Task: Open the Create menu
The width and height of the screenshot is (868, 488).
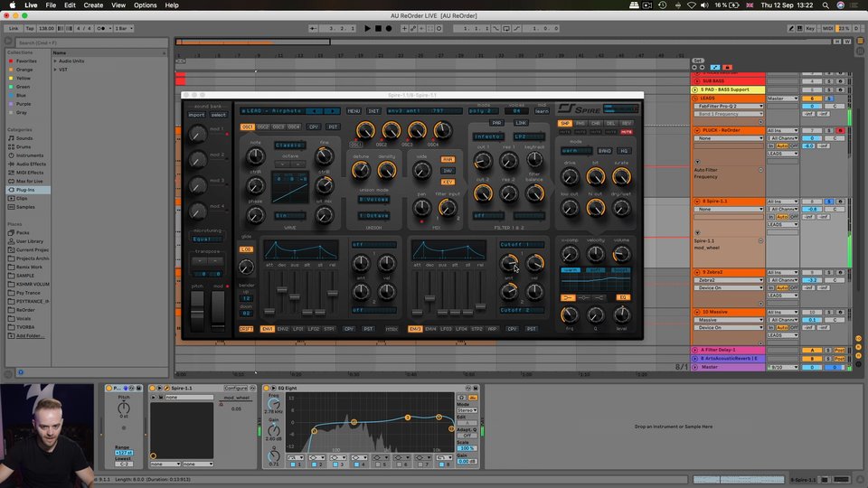Action: tap(93, 5)
